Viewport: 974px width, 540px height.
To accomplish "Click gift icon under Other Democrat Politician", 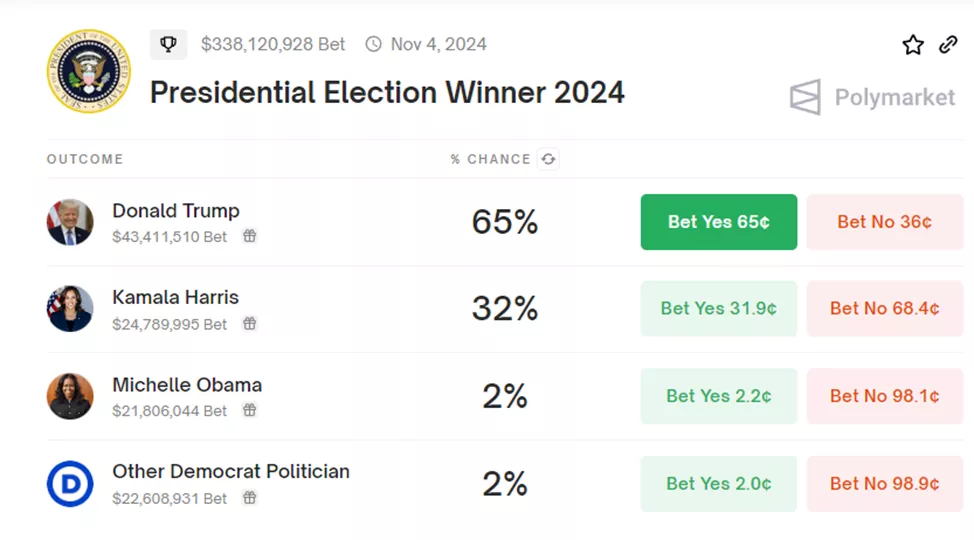I will click(x=250, y=498).
